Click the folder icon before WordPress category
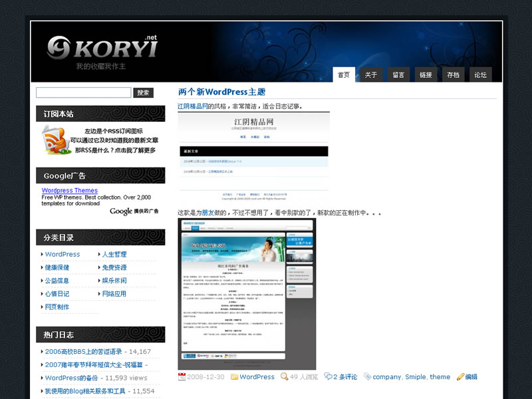The height and width of the screenshot is (399, 532). tap(234, 376)
